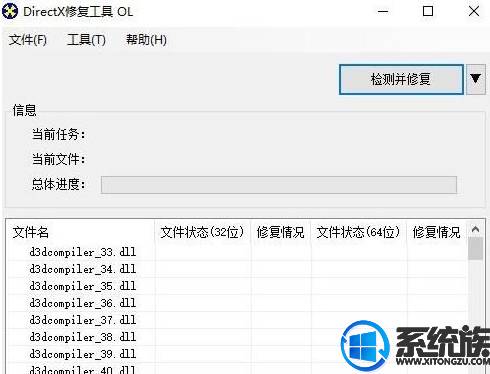Click the first 修复情况 column header
This screenshot has width=490, height=374.
(x=281, y=232)
